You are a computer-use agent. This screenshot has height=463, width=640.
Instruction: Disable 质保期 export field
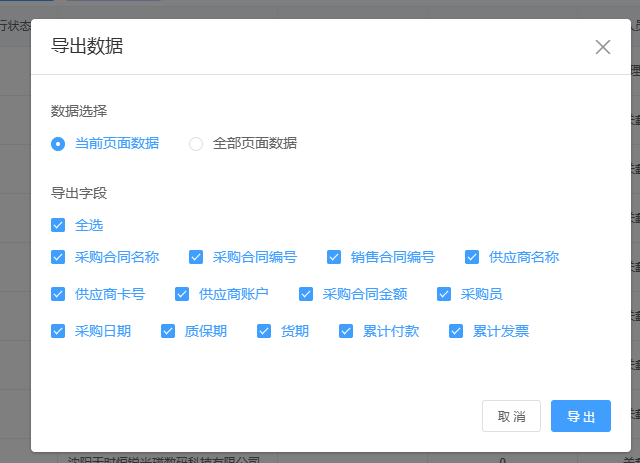coord(169,331)
